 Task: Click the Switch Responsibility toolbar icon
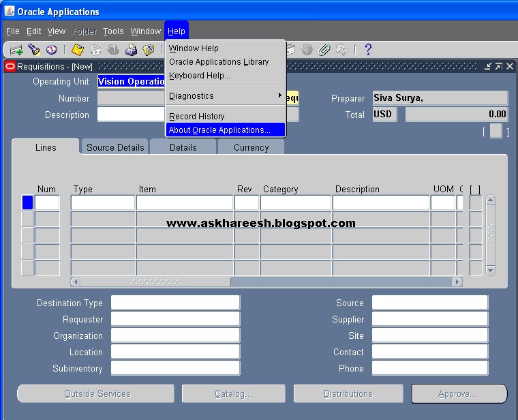tap(113, 50)
